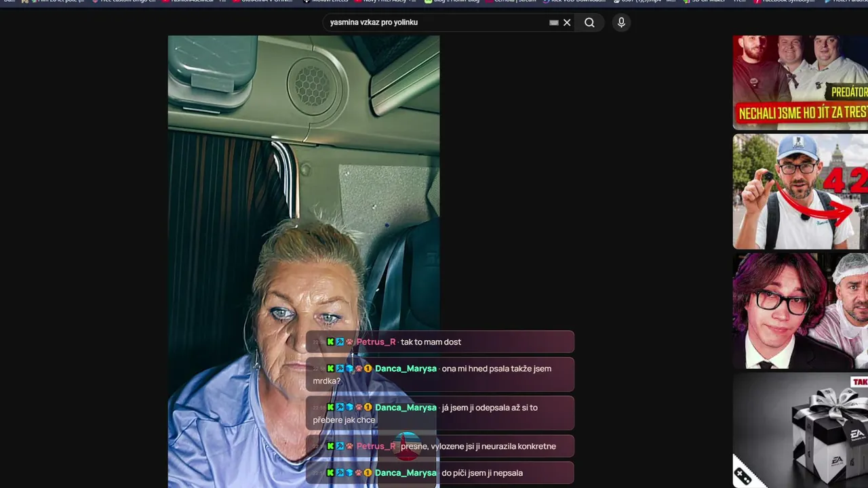Click the chat text "ona mi hned psala takže jsem"

pyautogui.click(x=496, y=369)
